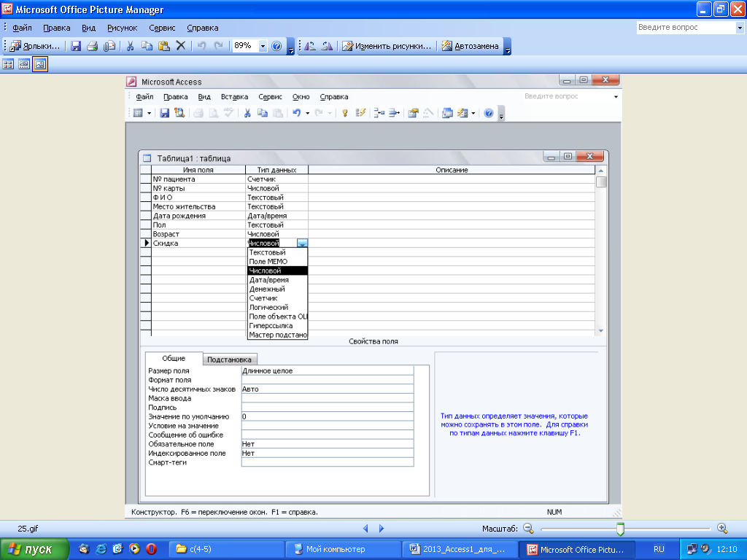Click Access toolbar help icon

coord(488,113)
